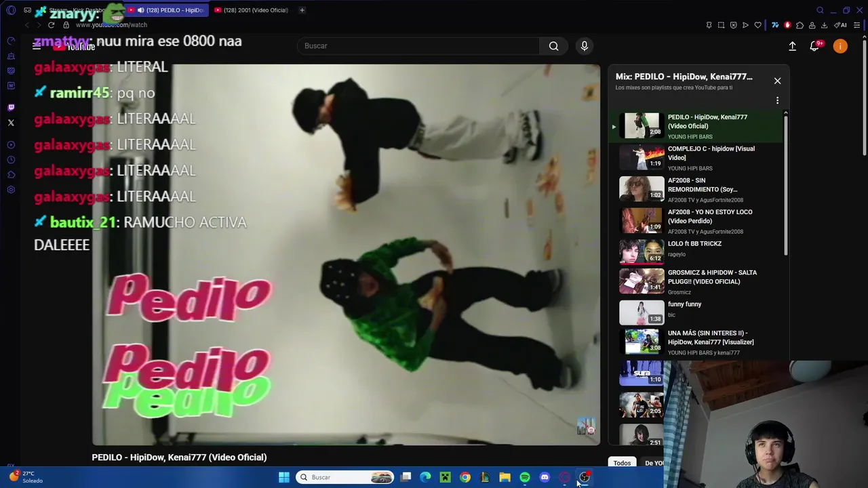The image size is (868, 488).
Task: Open Windows Start menu
Action: 283,477
